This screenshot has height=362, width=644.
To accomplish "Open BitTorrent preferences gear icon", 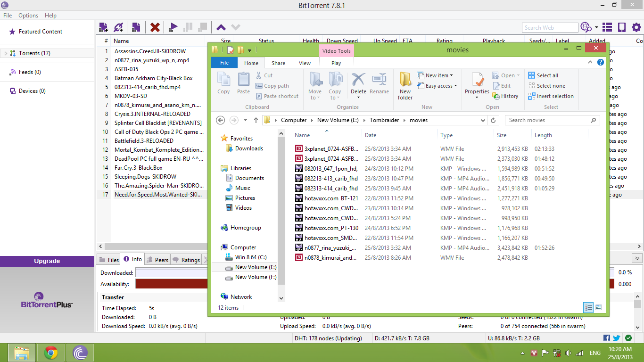I will click(x=636, y=27).
